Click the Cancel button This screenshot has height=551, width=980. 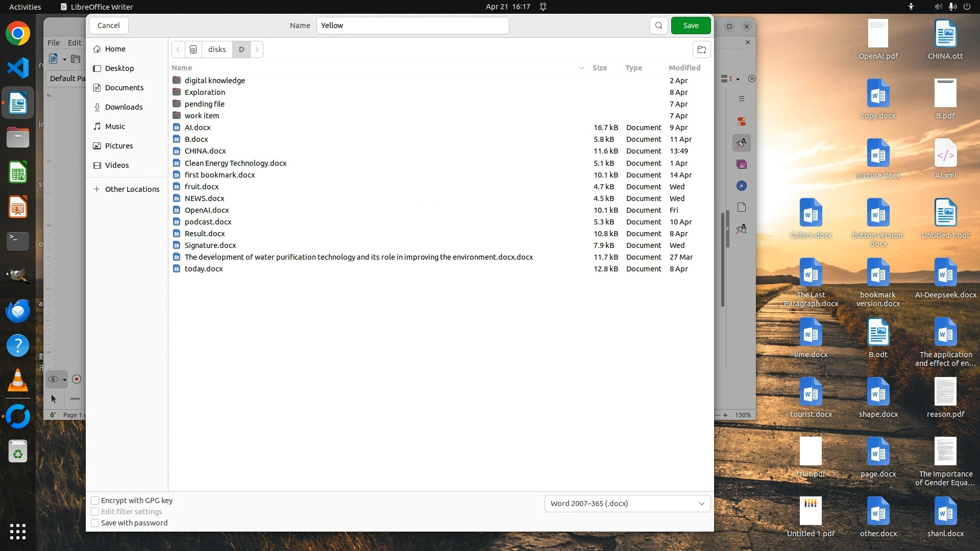pos(108,26)
